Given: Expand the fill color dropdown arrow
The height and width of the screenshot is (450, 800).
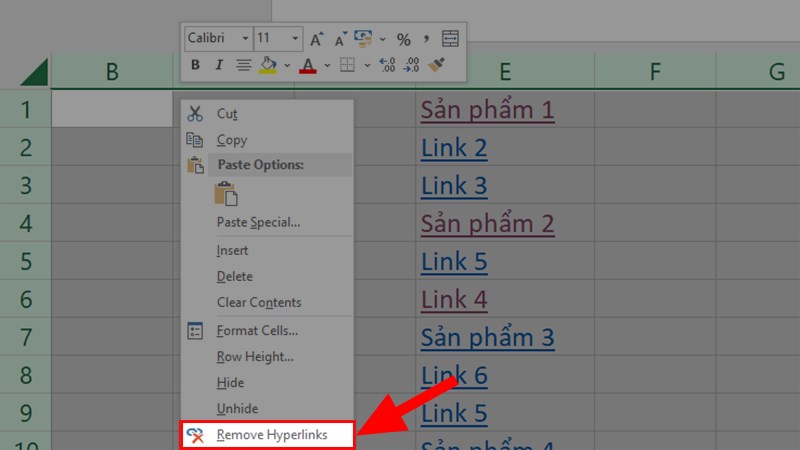Looking at the screenshot, I should (287, 66).
